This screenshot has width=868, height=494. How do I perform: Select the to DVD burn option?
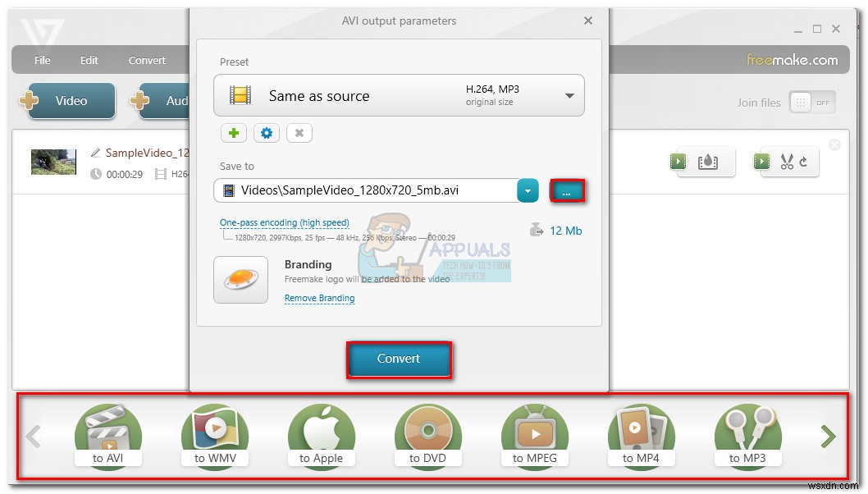tap(427, 436)
